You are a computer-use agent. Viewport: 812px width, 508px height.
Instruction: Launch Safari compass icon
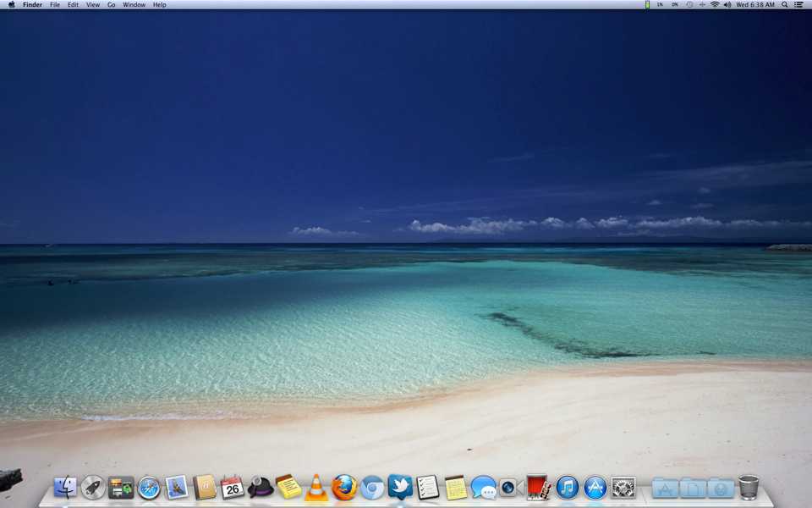[x=149, y=488]
